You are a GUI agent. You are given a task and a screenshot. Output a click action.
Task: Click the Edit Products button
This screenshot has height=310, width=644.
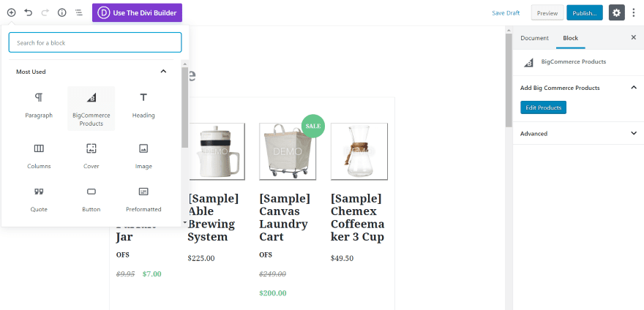(543, 107)
